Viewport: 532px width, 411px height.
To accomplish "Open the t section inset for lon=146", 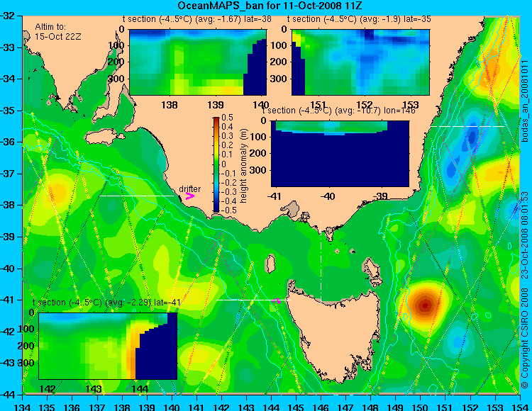I will pos(340,154).
